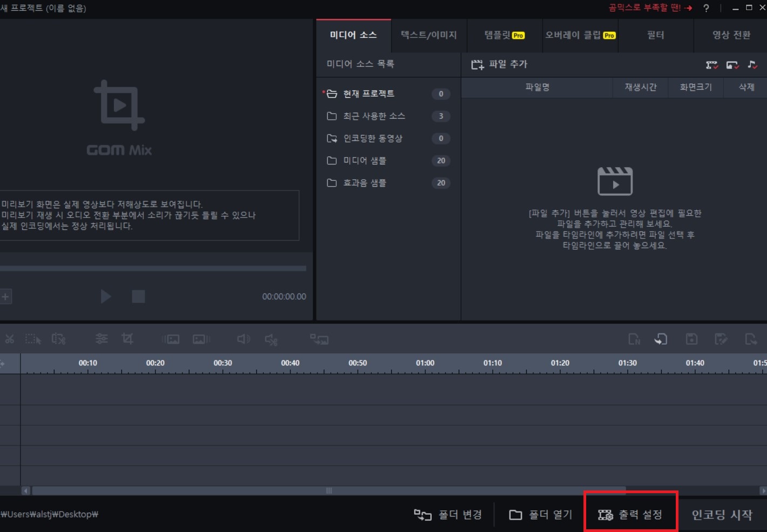Click the 미디어 소스 목록 heading
The height and width of the screenshot is (532, 767).
360,64
